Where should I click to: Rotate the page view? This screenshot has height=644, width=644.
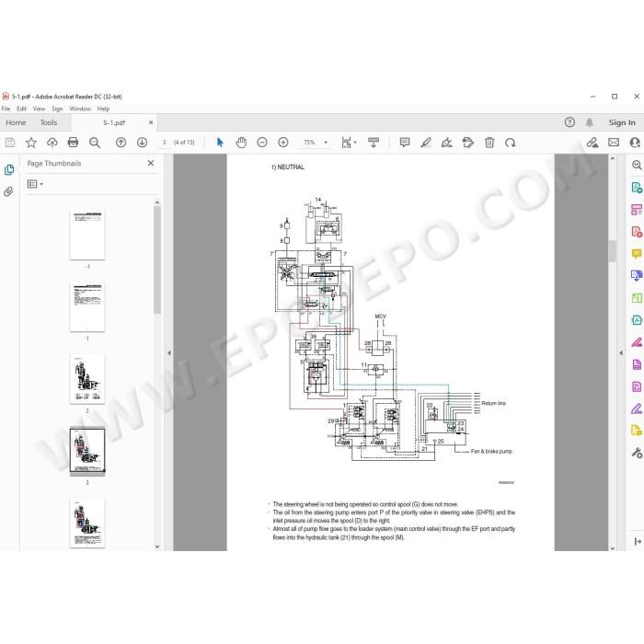(x=511, y=143)
